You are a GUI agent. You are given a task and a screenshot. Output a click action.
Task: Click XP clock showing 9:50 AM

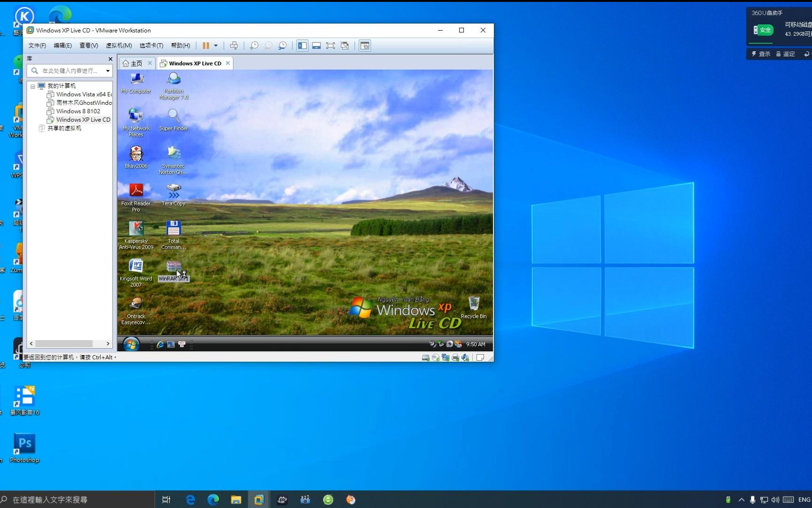[x=476, y=344]
